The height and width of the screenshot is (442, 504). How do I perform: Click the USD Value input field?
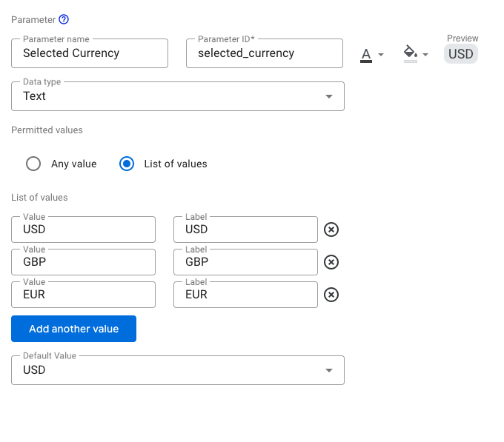pyautogui.click(x=83, y=230)
